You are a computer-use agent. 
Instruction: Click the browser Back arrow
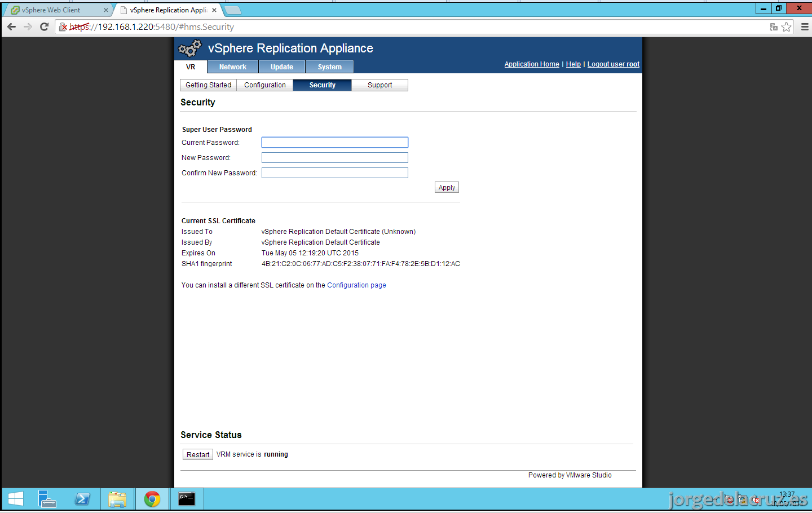(11, 26)
